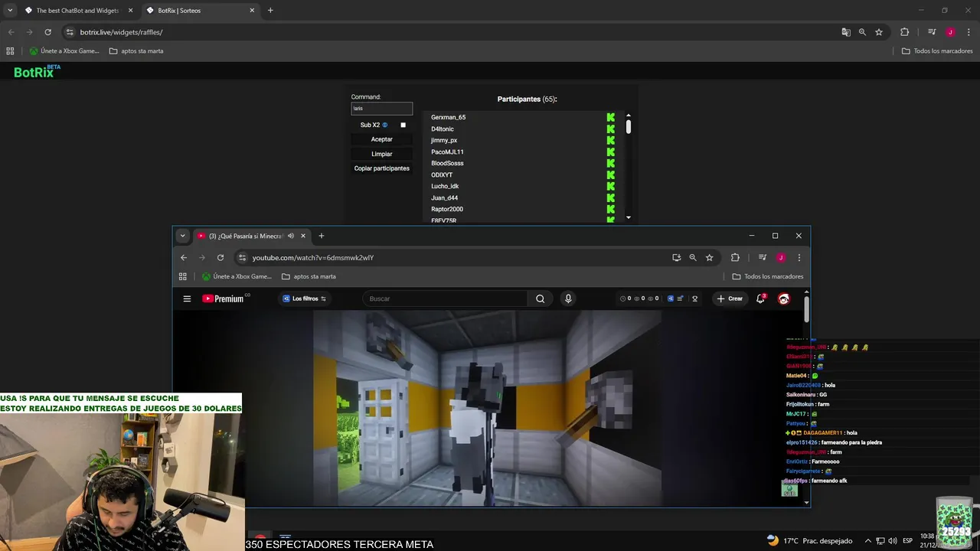This screenshot has width=980, height=551.
Task: Reload the BotRix page
Action: (x=47, y=32)
